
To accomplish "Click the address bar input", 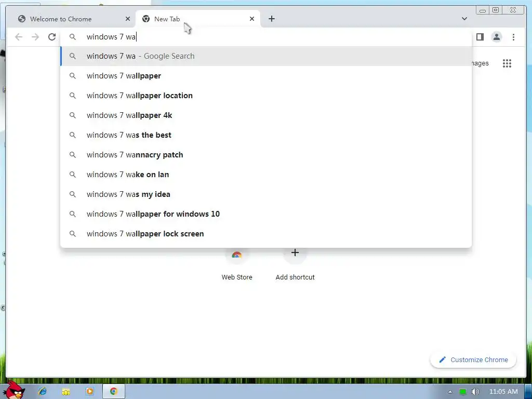I will (x=266, y=37).
